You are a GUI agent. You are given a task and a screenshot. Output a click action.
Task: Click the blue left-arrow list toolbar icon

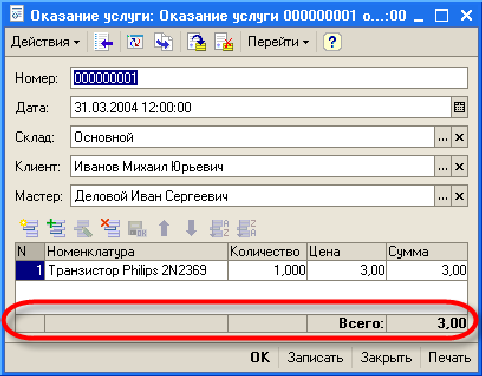tap(103, 42)
